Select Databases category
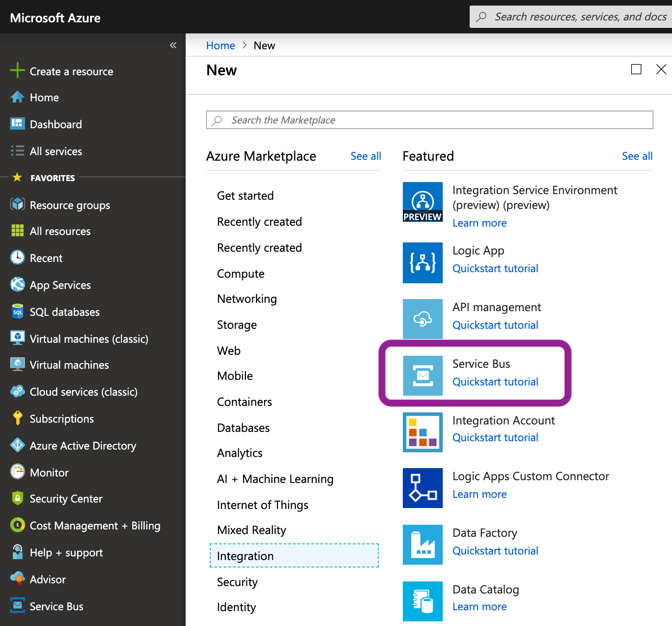This screenshot has width=672, height=626. click(x=243, y=428)
